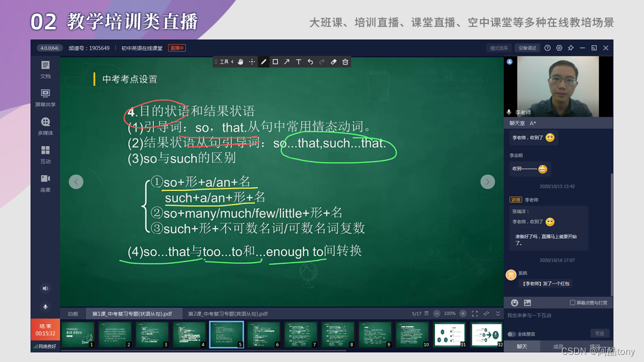Open the settings gear icon
Viewport: 644px width, 362px height.
[x=559, y=48]
